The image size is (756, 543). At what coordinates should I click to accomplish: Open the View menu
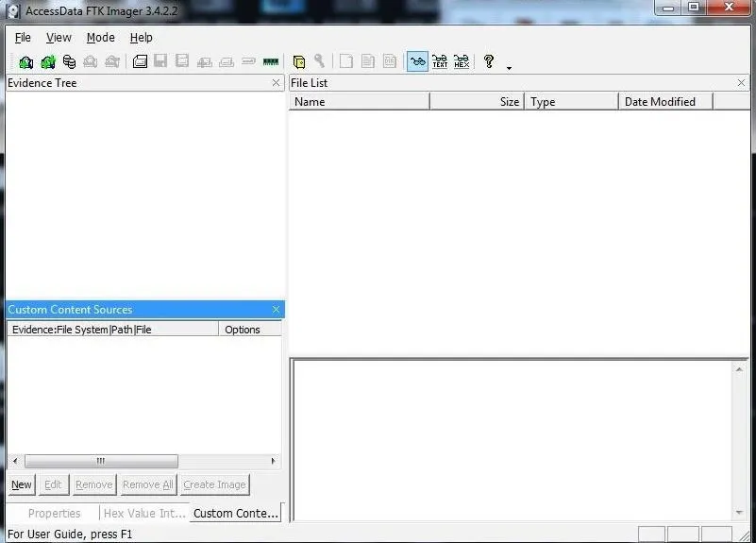59,38
